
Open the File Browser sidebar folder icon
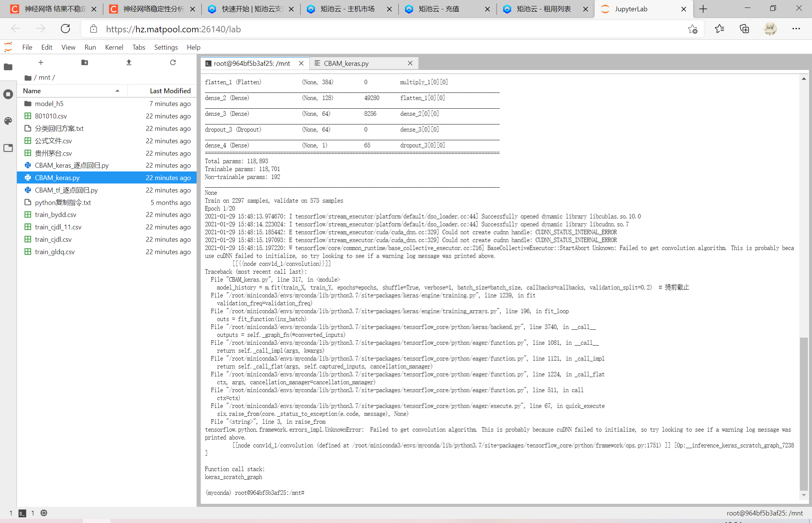pos(8,67)
